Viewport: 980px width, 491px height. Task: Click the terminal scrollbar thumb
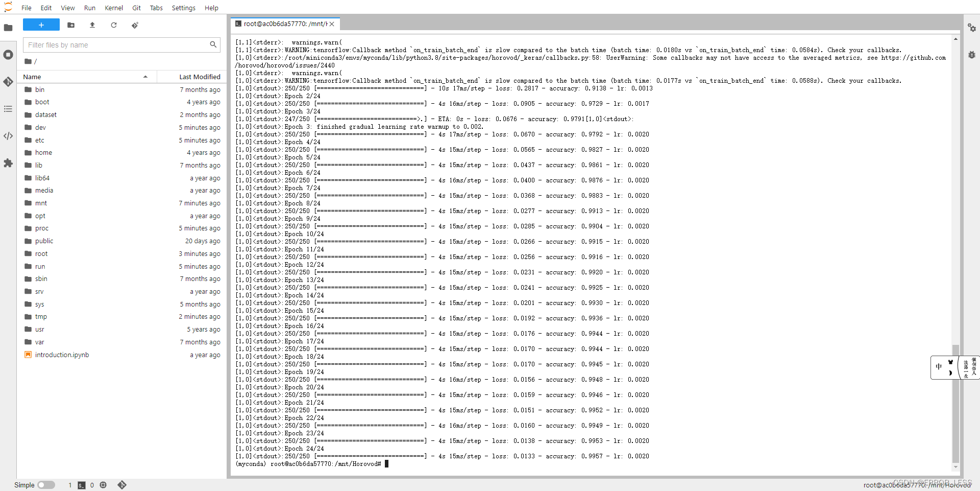[955, 404]
